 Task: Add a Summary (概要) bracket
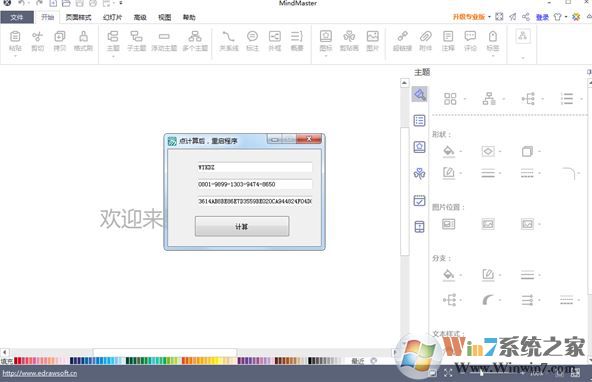[297, 41]
